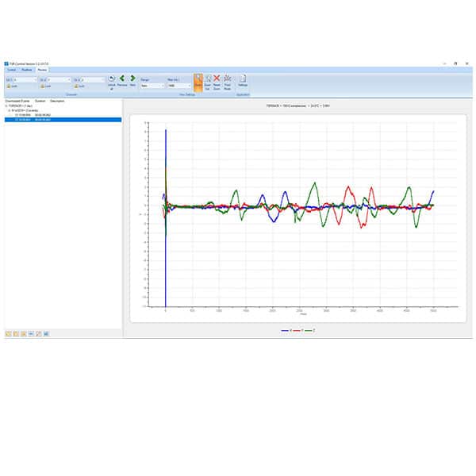Collapse the top-level device tree node
Viewport: 476px width, 476px height.
pyautogui.click(x=6, y=106)
